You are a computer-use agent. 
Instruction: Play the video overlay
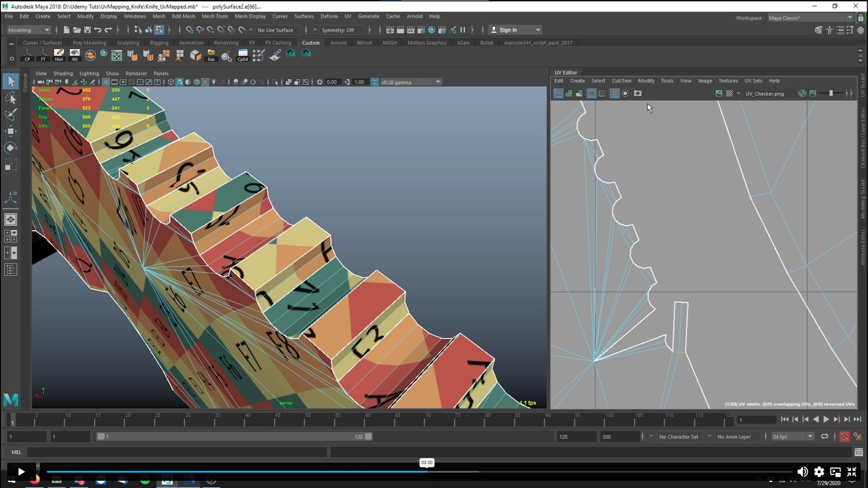pos(21,472)
